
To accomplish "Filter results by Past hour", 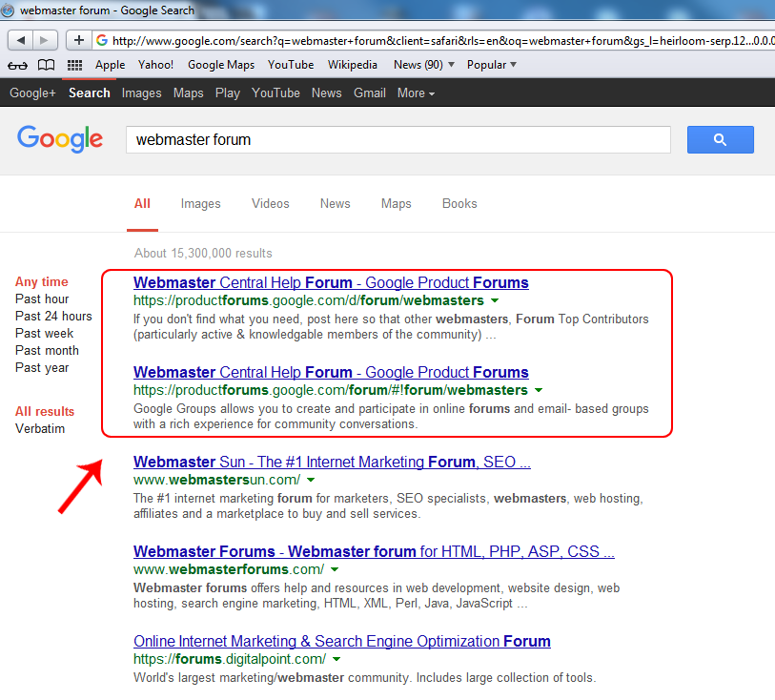I will pos(42,299).
